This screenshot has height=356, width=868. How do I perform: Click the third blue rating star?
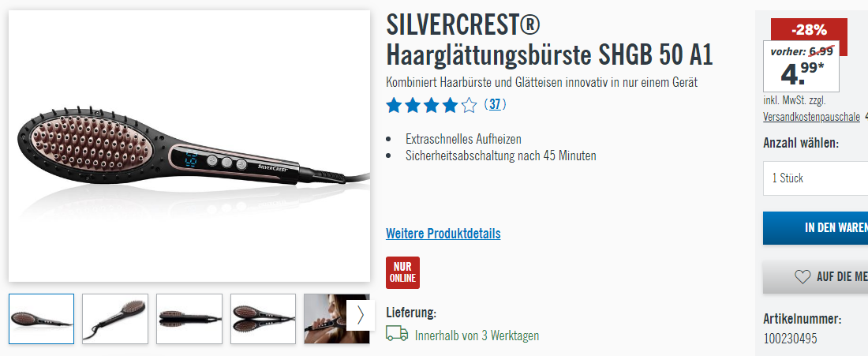click(x=432, y=105)
